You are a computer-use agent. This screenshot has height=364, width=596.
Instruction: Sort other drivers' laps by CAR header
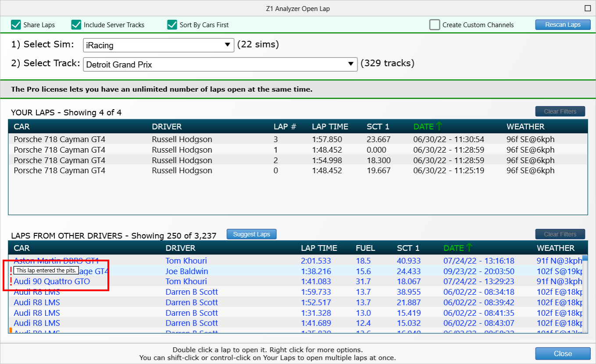click(21, 248)
